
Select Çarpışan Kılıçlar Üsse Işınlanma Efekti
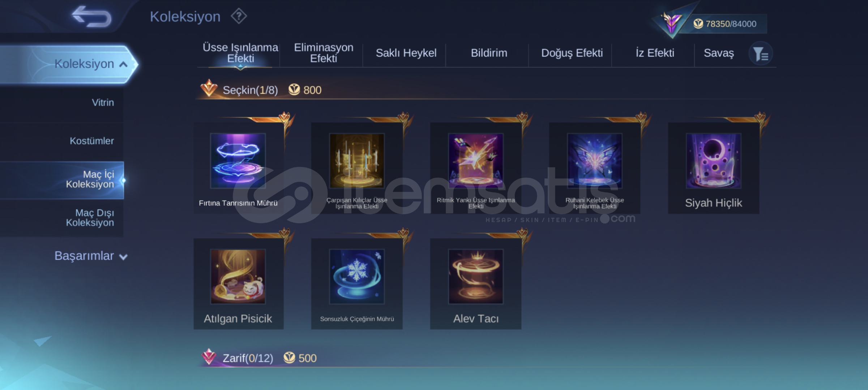[x=357, y=168]
